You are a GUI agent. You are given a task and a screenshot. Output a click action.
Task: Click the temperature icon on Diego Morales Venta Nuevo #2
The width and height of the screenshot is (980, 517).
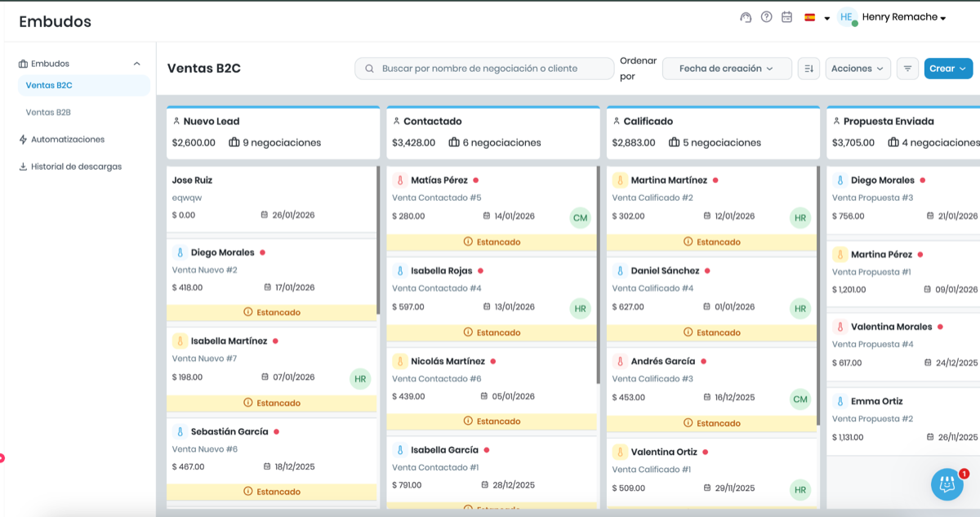[x=180, y=252]
